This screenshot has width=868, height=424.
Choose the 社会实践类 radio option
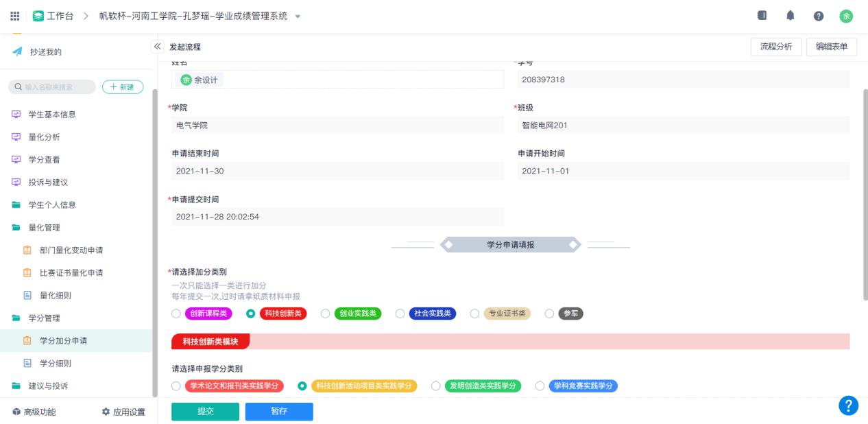400,314
